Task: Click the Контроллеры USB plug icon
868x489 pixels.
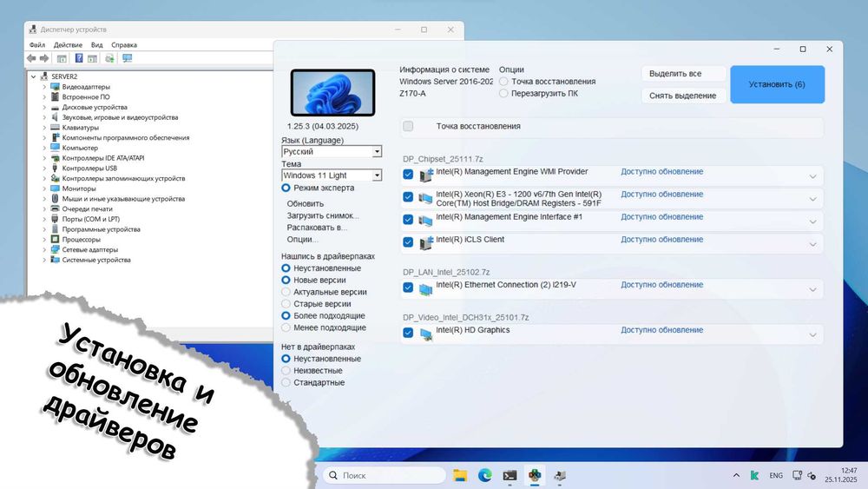Action: pos(55,168)
